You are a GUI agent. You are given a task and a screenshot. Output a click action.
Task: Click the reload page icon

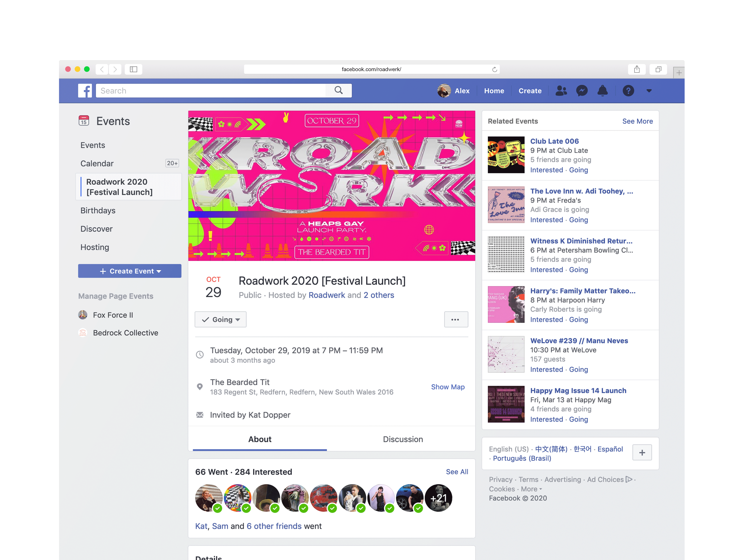494,69
